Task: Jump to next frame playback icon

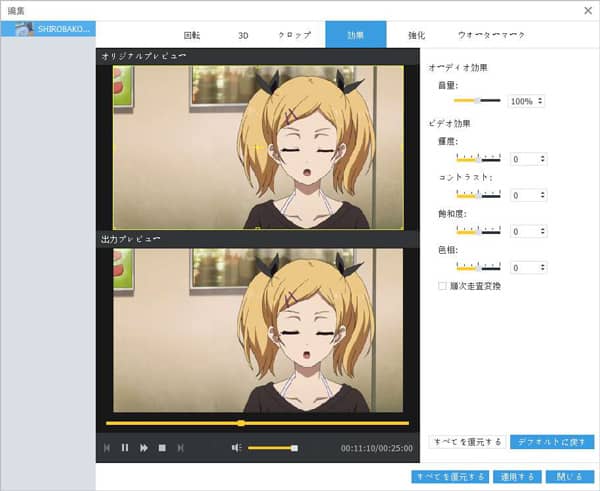Action: pyautogui.click(x=181, y=448)
